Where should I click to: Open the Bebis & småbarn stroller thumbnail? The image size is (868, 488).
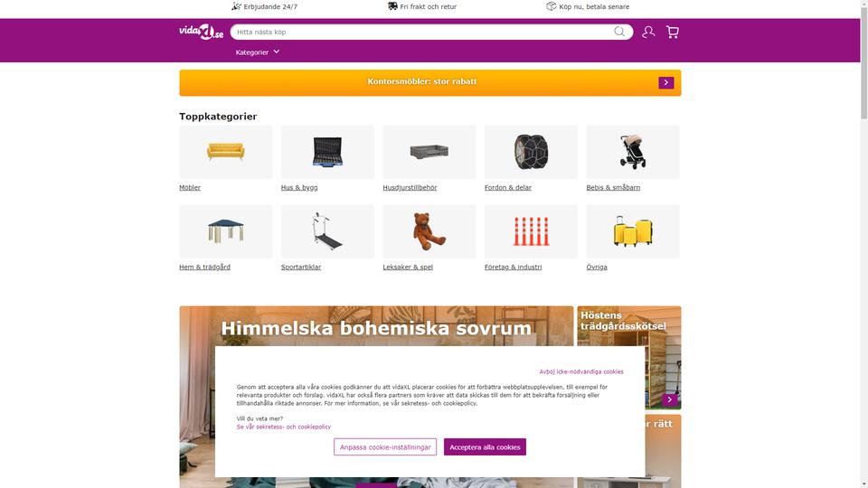(633, 152)
